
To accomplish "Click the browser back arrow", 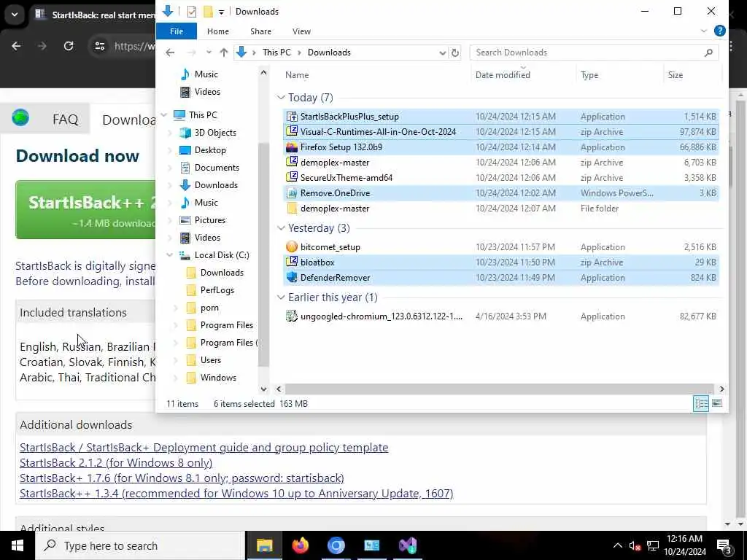I will click(x=16, y=46).
